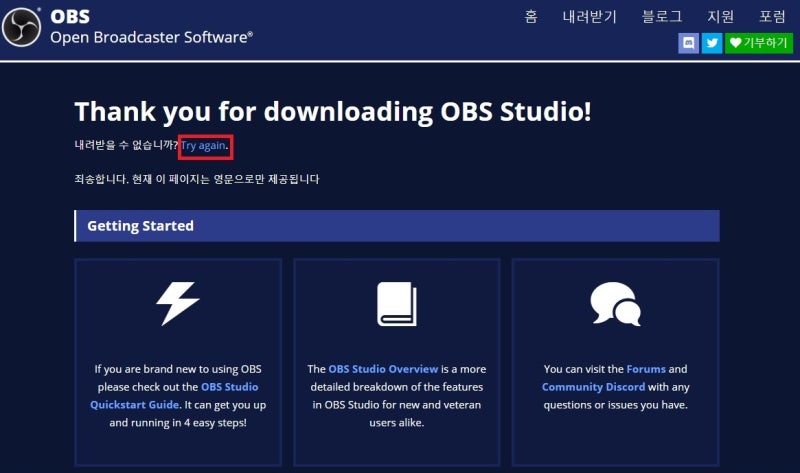Open the Community Discord link
This screenshot has height=473, width=800.
[x=593, y=387]
